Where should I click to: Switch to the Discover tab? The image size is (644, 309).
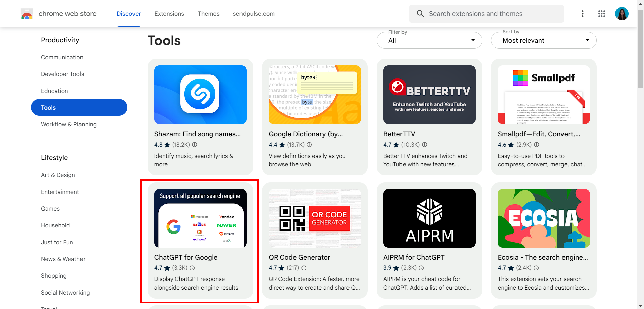click(x=129, y=14)
